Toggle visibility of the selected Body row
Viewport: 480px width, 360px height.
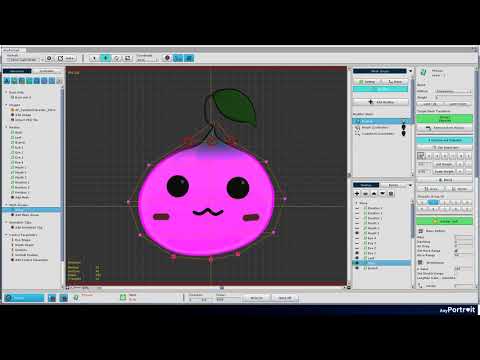click(357, 263)
